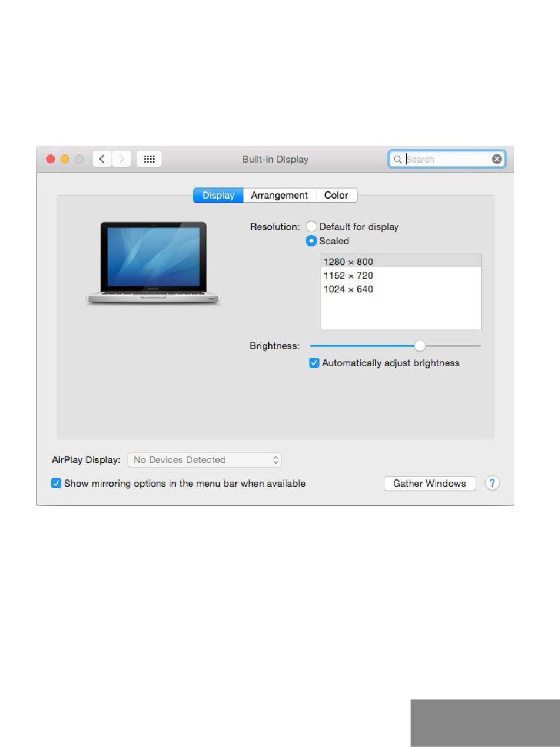
Task: Close window with red button
Action: 51,159
